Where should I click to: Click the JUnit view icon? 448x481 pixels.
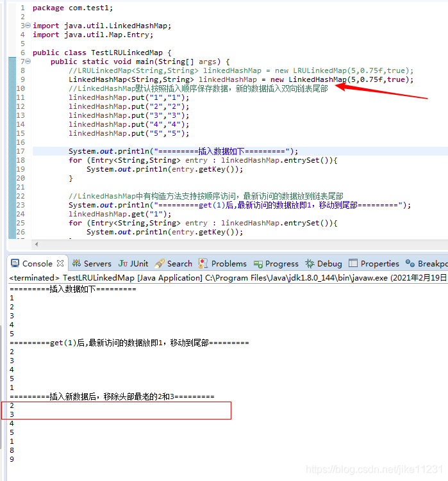pos(123,263)
